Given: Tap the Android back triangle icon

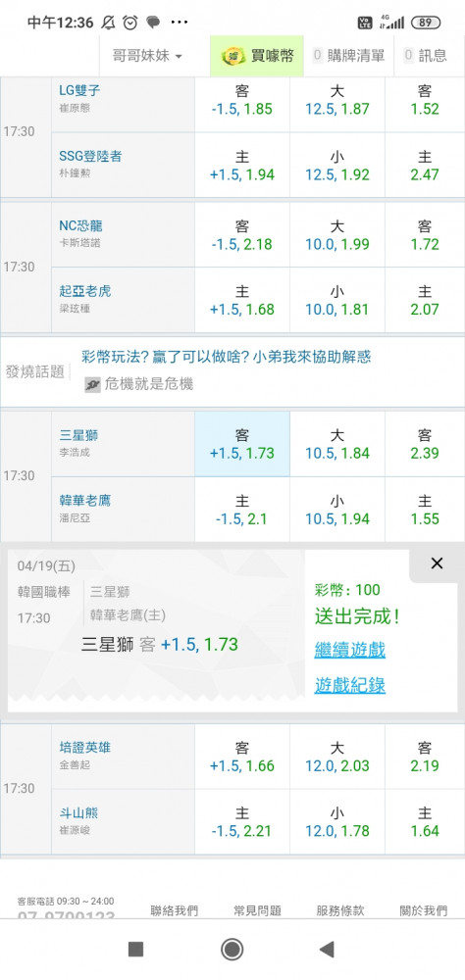Looking at the screenshot, I should 327,950.
